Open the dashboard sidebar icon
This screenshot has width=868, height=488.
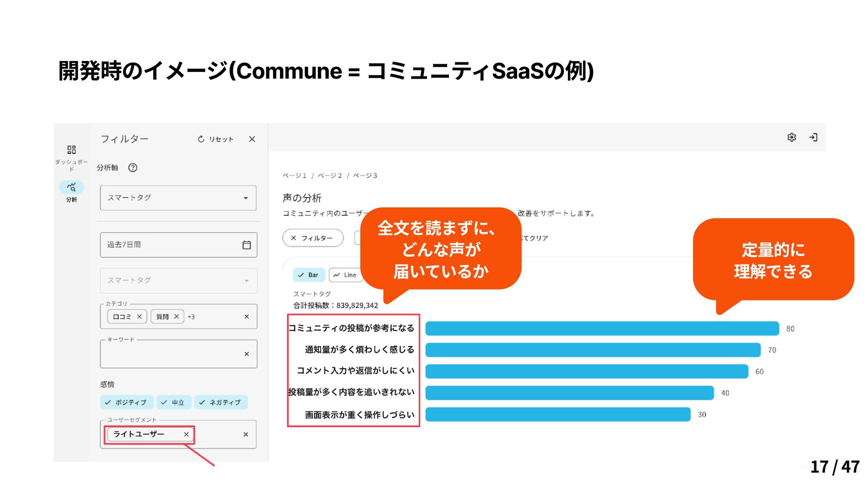[71, 150]
